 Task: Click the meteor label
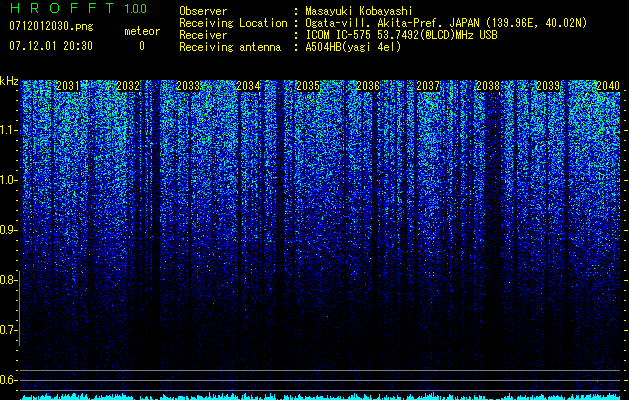[x=142, y=31]
